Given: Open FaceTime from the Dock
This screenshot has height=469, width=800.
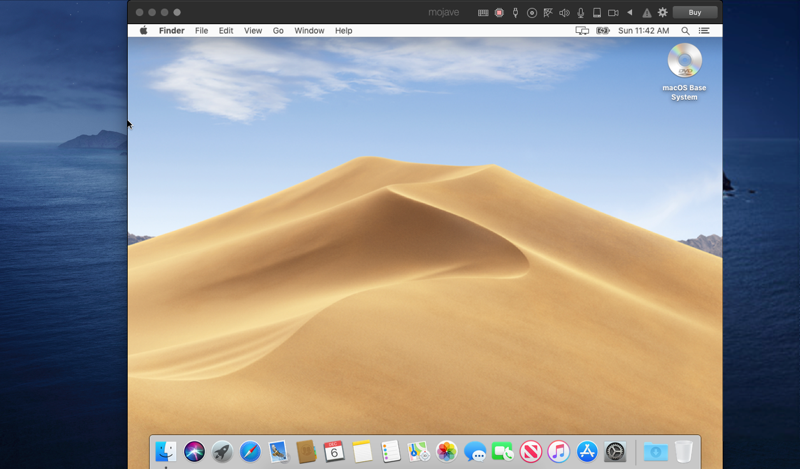Looking at the screenshot, I should [503, 452].
